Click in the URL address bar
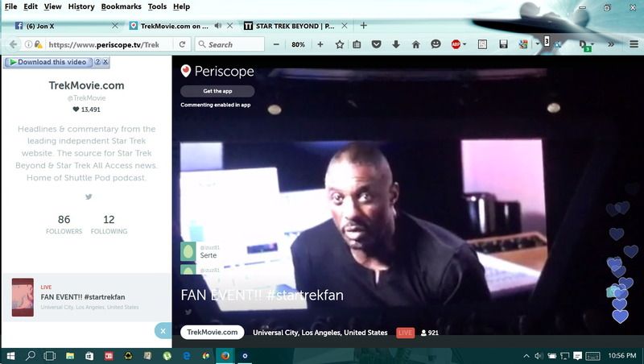The height and width of the screenshot is (364, 644). (105, 44)
